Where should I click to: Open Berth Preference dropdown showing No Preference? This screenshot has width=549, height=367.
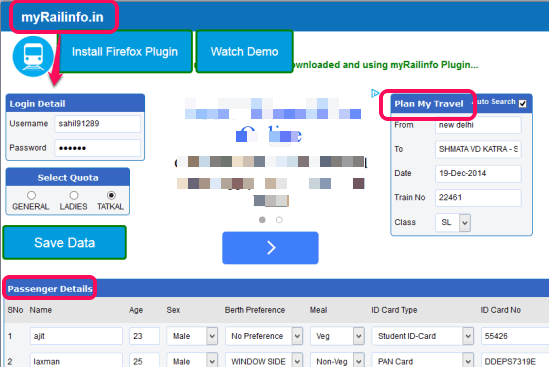coord(264,336)
